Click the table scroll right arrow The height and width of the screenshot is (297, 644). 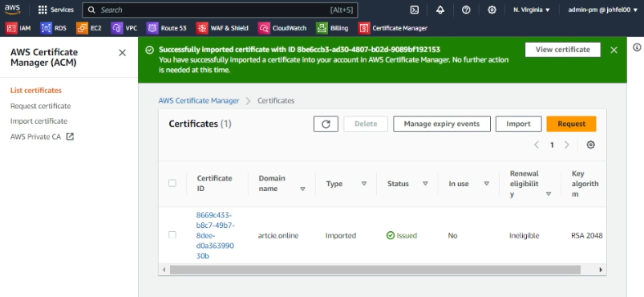tap(601, 270)
